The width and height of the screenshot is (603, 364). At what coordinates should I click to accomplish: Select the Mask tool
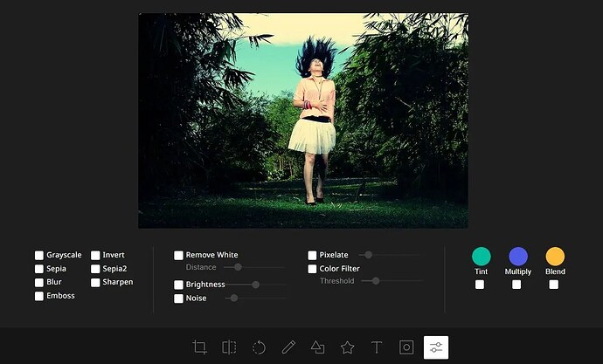click(406, 347)
